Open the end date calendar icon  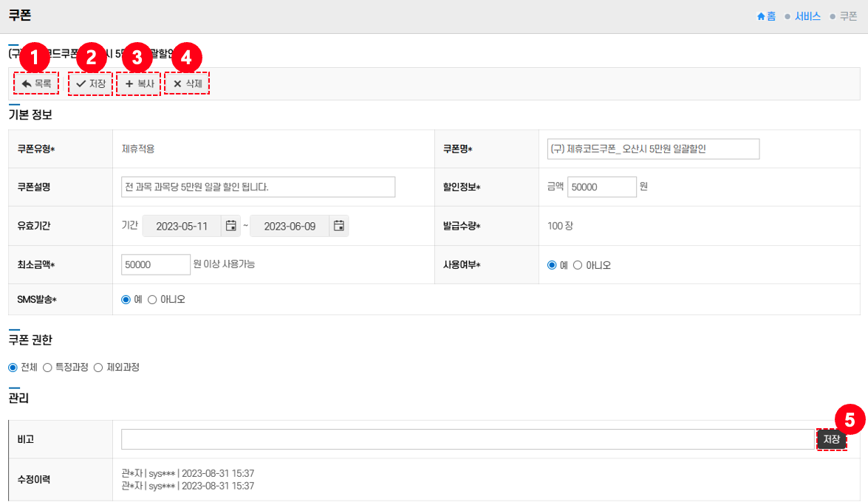click(x=339, y=226)
